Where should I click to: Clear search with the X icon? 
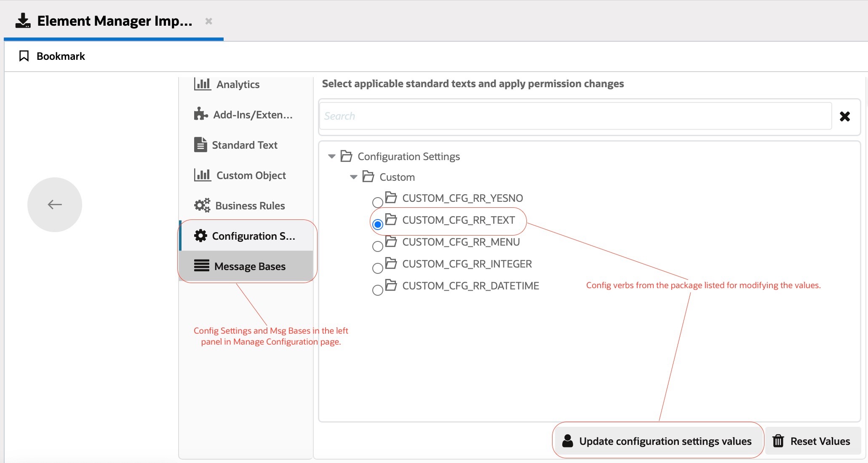pyautogui.click(x=844, y=116)
